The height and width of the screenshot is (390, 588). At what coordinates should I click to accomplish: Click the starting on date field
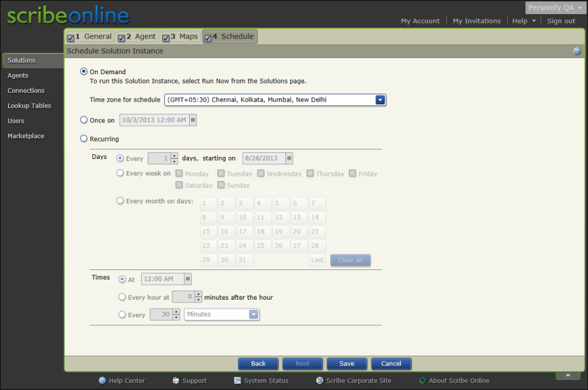[264, 158]
